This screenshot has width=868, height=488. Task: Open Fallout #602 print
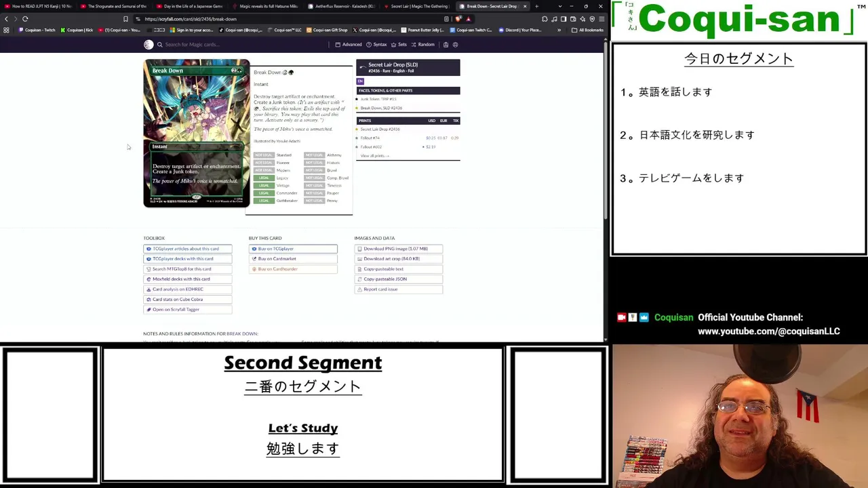pyautogui.click(x=371, y=147)
